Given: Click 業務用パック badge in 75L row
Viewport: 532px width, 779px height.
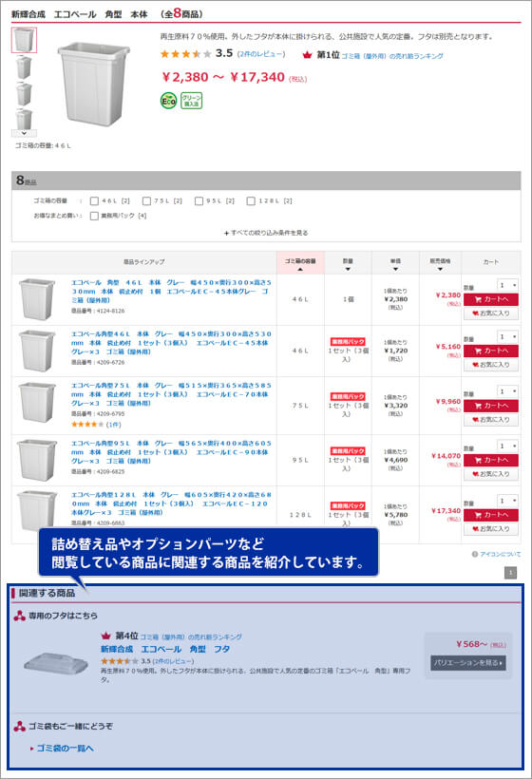Looking at the screenshot, I should pos(348,396).
